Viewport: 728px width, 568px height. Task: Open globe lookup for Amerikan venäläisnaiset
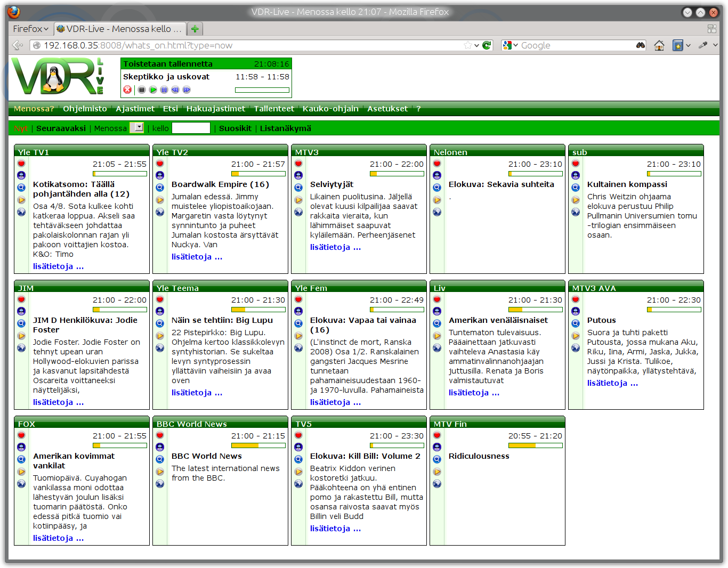point(437,348)
